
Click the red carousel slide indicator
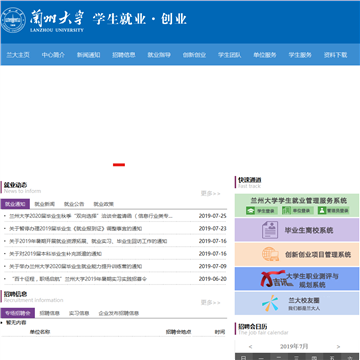tap(119, 165)
